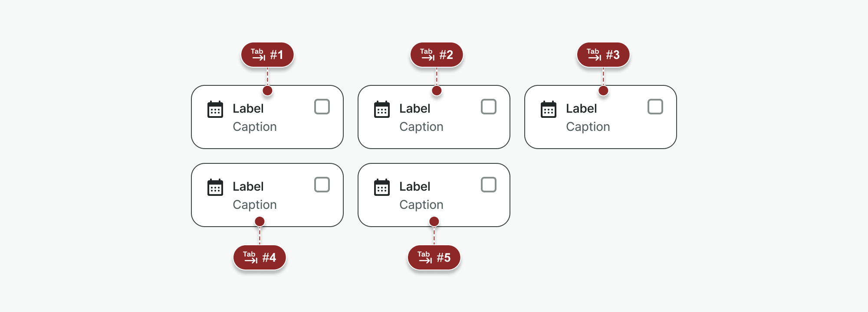868x312 pixels.
Task: Click the Tab arrow icon in the #3 badge
Action: (x=594, y=55)
